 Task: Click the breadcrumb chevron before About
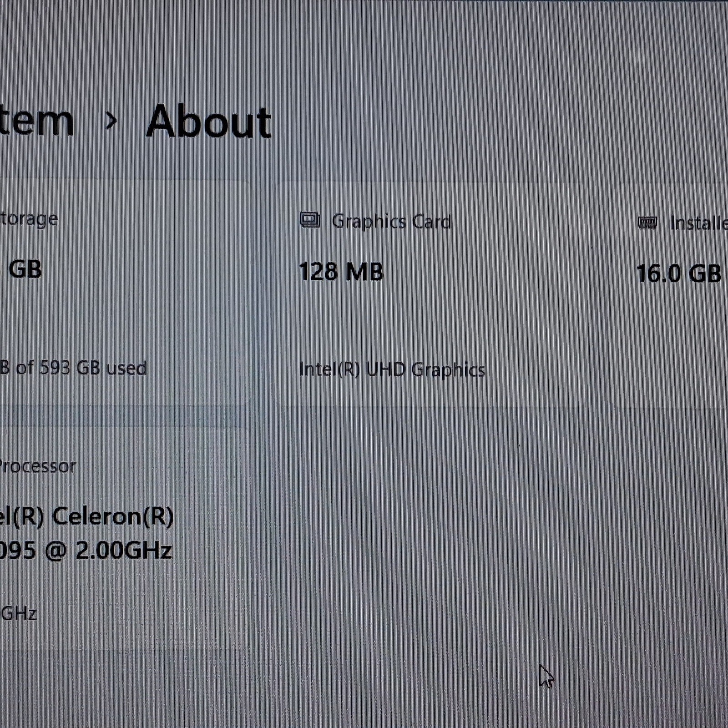[x=111, y=121]
